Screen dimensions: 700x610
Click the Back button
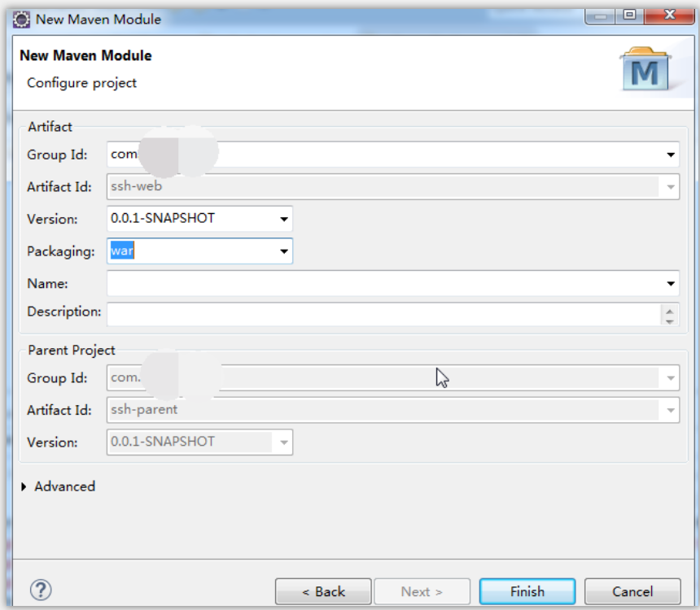[x=323, y=591]
